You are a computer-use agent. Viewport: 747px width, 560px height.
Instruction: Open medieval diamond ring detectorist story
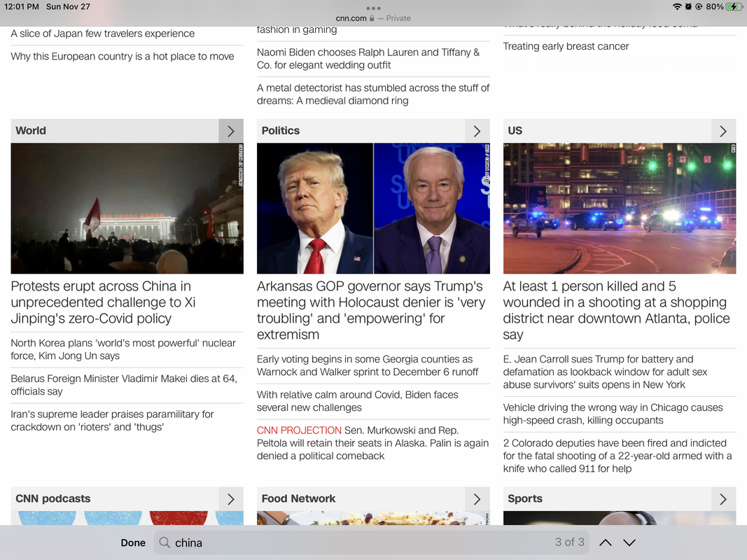[x=373, y=94]
